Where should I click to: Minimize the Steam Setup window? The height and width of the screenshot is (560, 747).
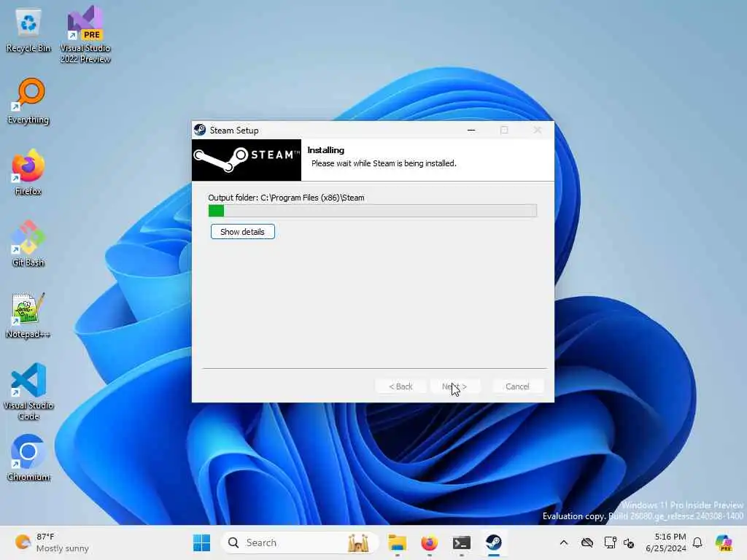471,130
